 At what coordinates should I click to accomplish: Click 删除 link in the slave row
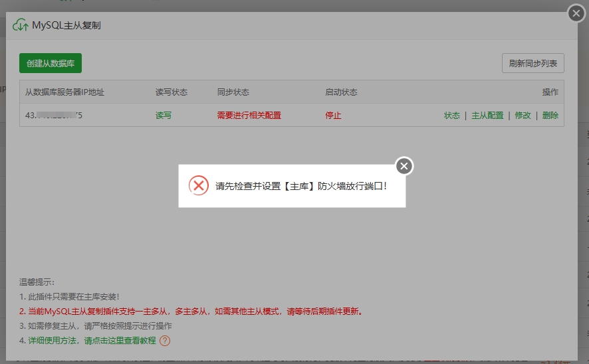tap(550, 115)
